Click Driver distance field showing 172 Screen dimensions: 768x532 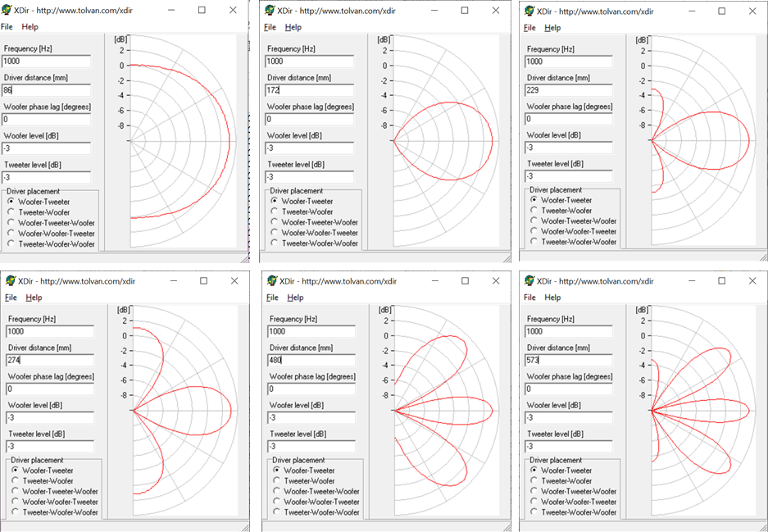(x=310, y=90)
